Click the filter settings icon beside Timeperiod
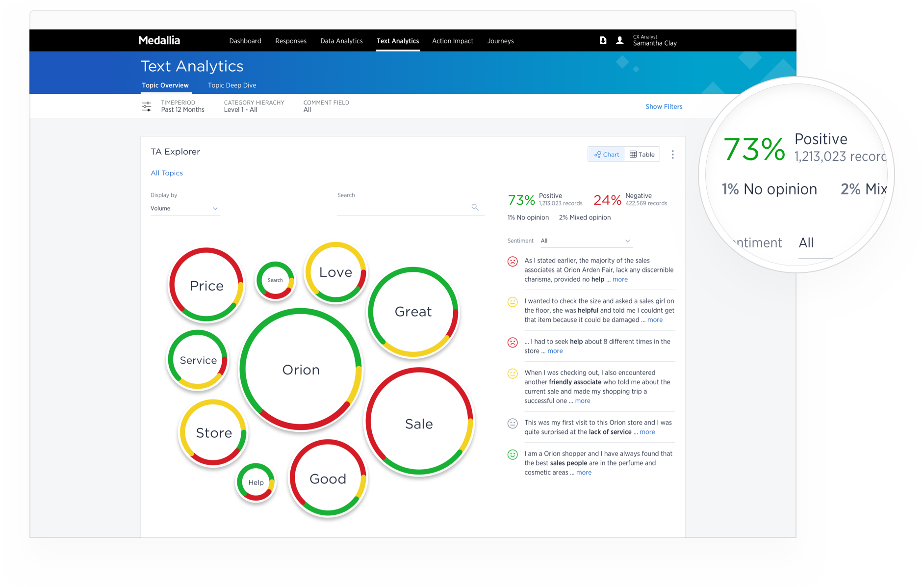This screenshot has height=587, width=924. pos(146,106)
